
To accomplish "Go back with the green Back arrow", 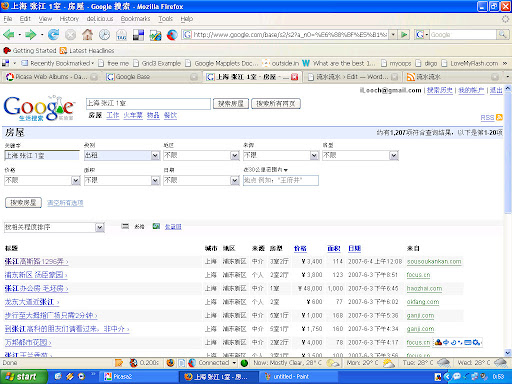I will click(x=9, y=35).
